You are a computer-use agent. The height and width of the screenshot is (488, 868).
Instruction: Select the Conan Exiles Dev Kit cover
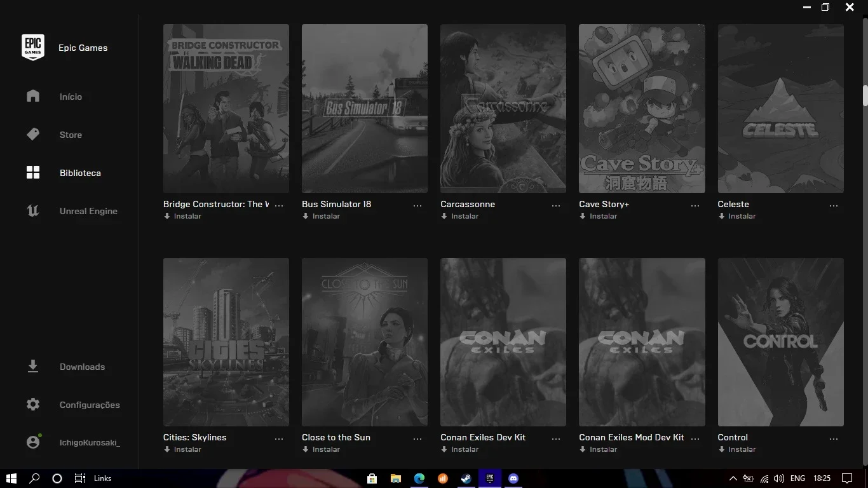coord(503,342)
